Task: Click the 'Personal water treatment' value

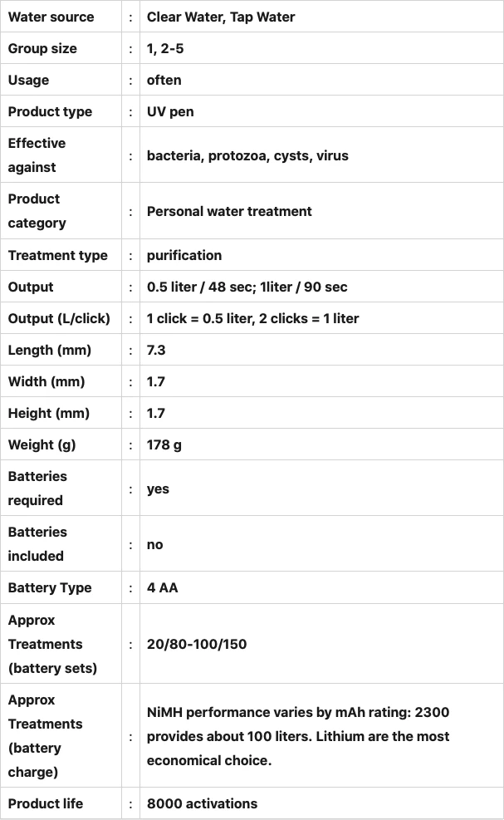Action: (229, 211)
